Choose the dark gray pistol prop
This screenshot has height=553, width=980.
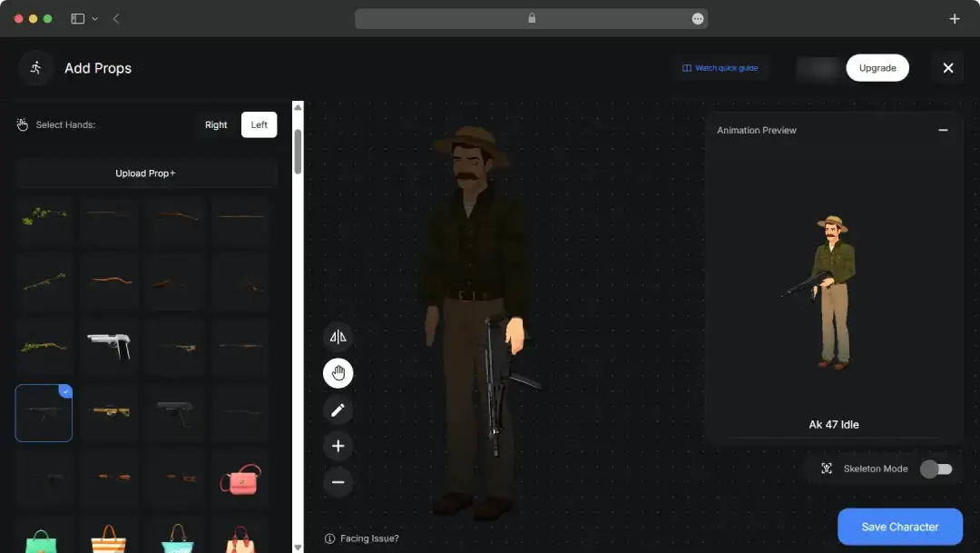tap(176, 411)
